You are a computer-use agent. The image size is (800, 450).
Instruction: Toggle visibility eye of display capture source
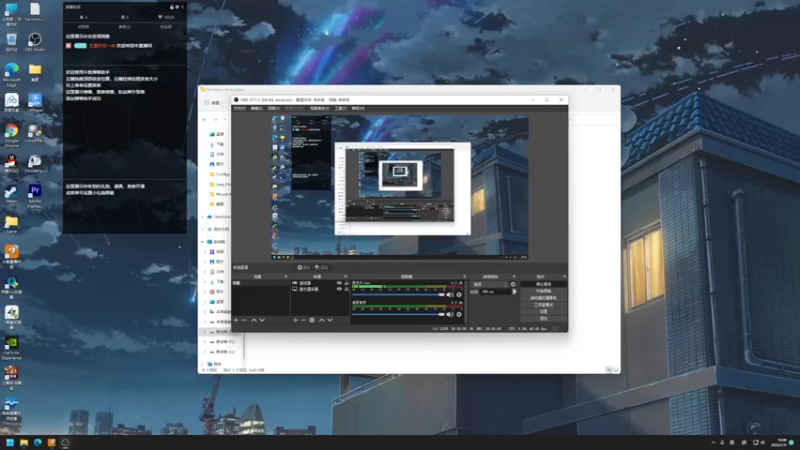[x=339, y=289]
